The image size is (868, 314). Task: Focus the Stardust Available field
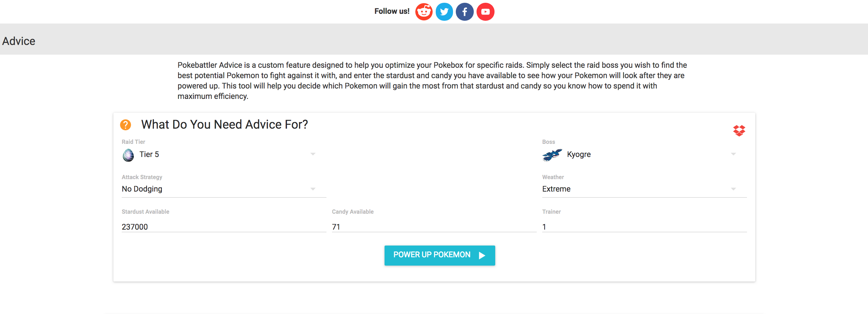(x=223, y=227)
